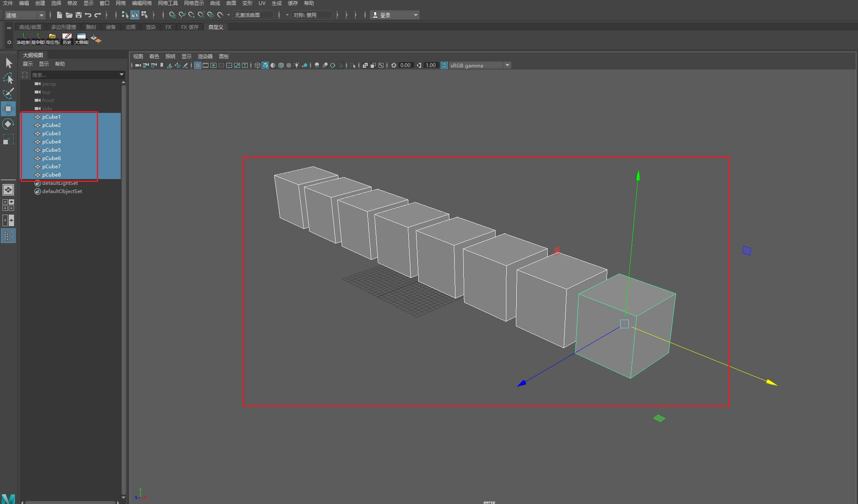The height and width of the screenshot is (504, 858).
Task: Open the modeling menu set dropdown
Action: [x=25, y=15]
